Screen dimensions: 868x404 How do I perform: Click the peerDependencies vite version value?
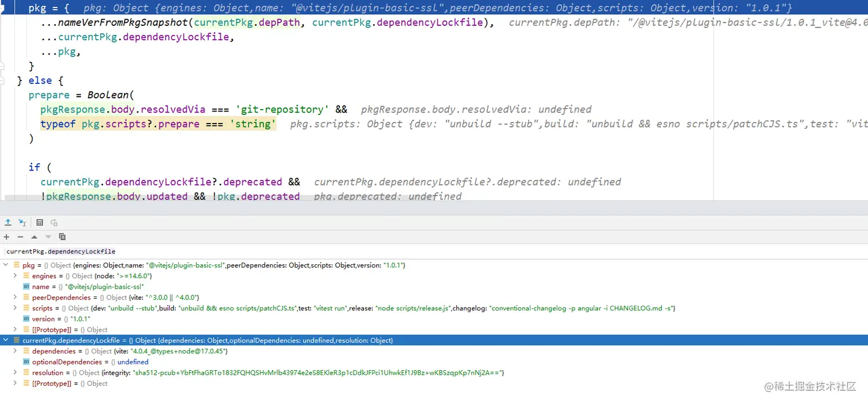[172, 298]
